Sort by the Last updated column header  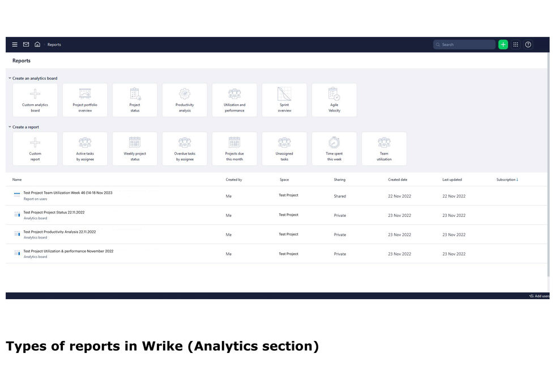pos(452,180)
